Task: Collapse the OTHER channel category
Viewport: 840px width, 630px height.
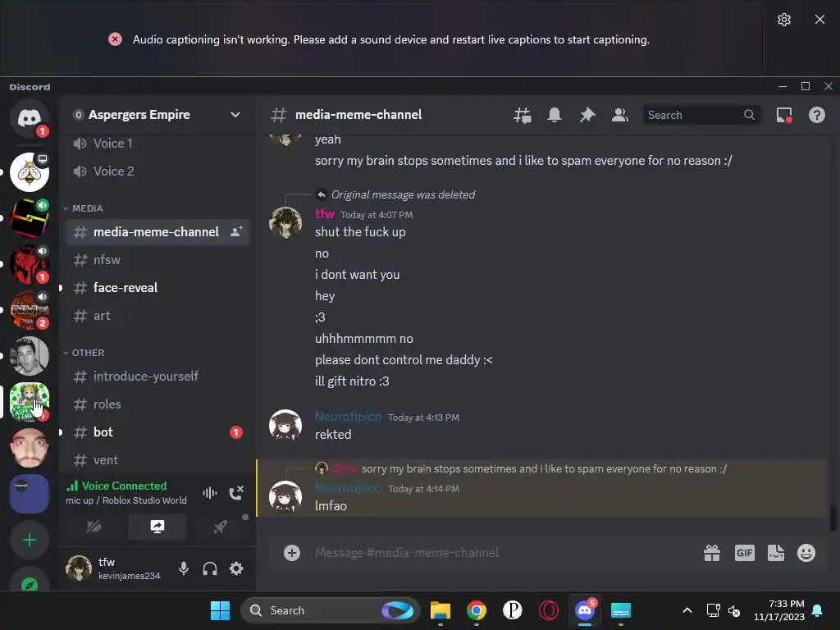Action: [x=84, y=353]
